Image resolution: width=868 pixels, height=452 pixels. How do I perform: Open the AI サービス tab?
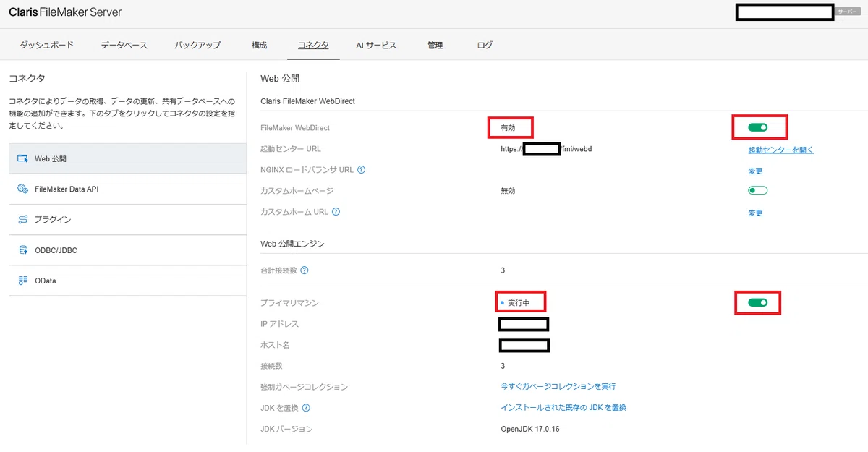pyautogui.click(x=376, y=45)
